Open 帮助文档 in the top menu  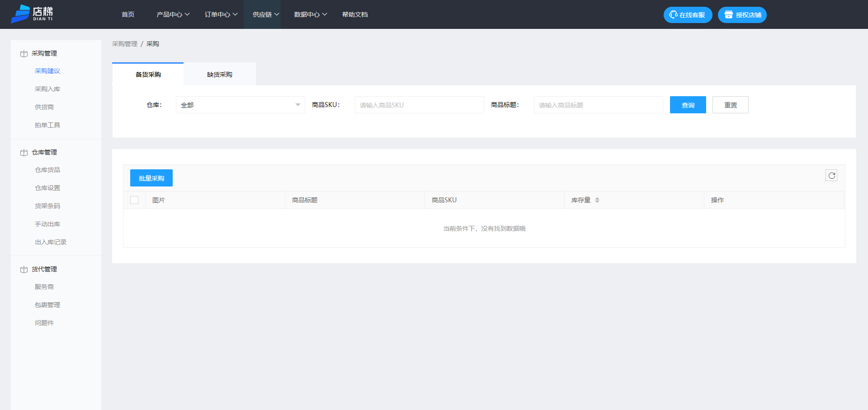(x=355, y=14)
